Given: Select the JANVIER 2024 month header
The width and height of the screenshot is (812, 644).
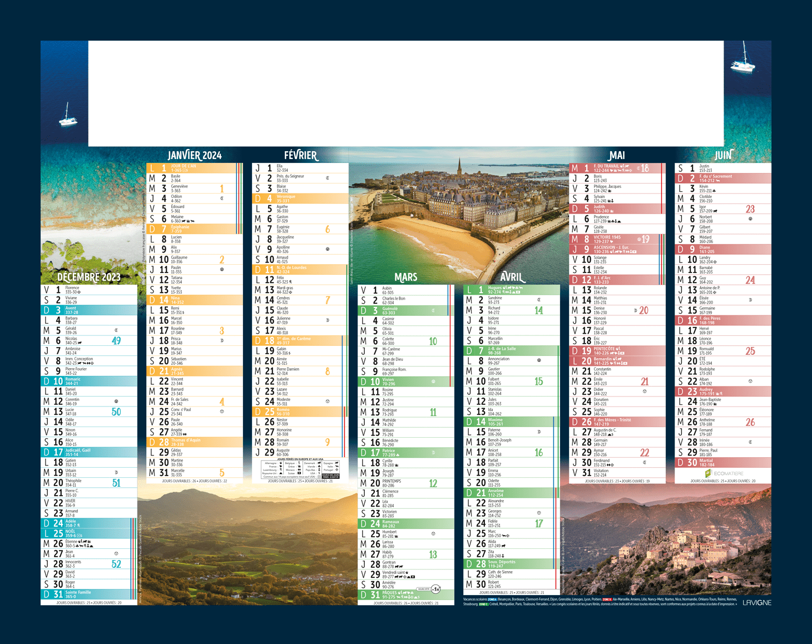Looking at the screenshot, I should (195, 155).
